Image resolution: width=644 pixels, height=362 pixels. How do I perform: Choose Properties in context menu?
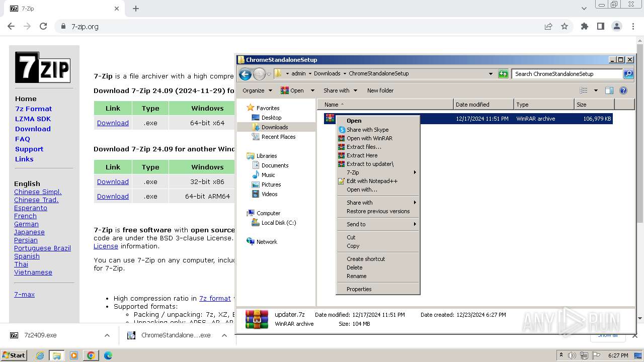pos(378,289)
